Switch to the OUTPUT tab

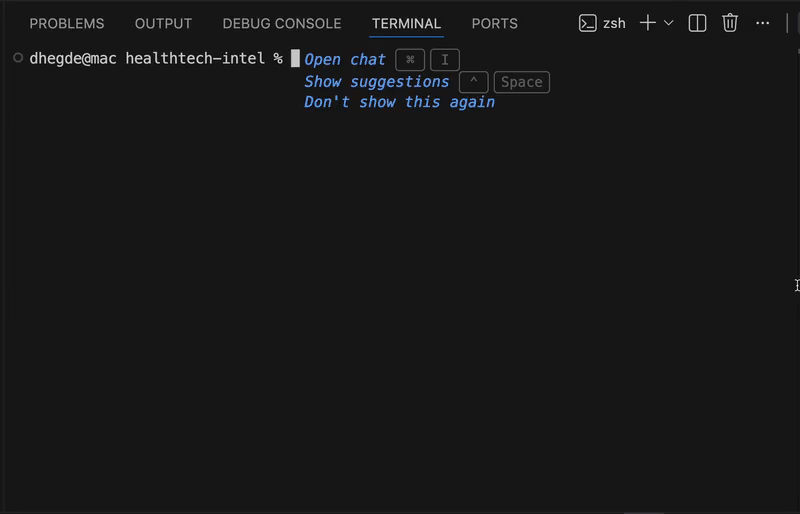163,23
